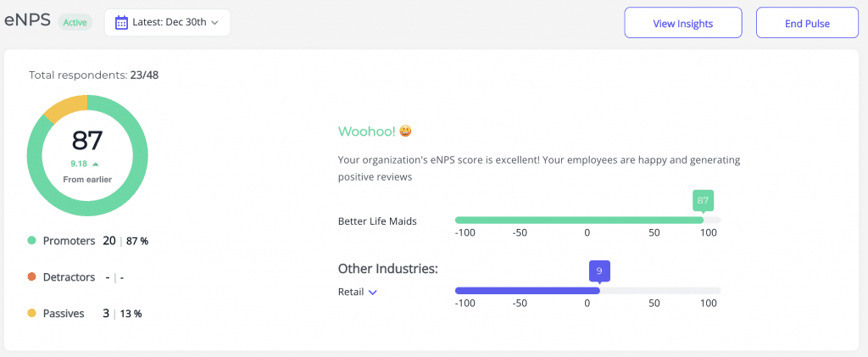Click the purple 9 score marker

point(599,271)
